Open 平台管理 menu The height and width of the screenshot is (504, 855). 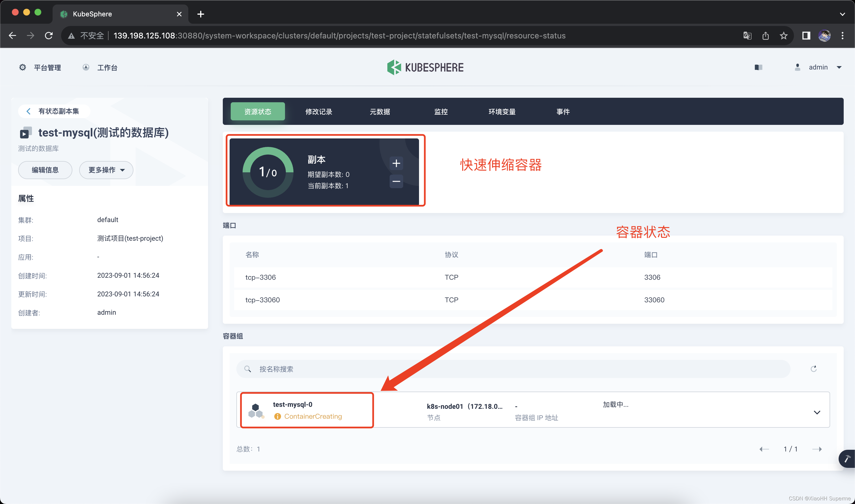[40, 67]
